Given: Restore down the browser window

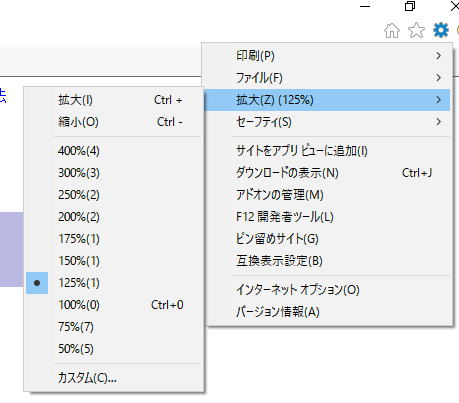Looking at the screenshot, I should click(x=410, y=6).
